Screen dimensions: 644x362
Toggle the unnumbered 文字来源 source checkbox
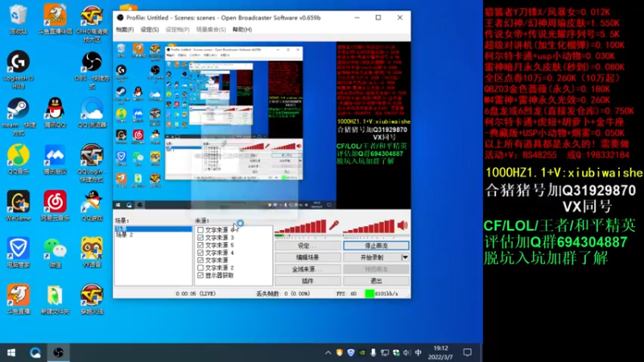(x=200, y=260)
